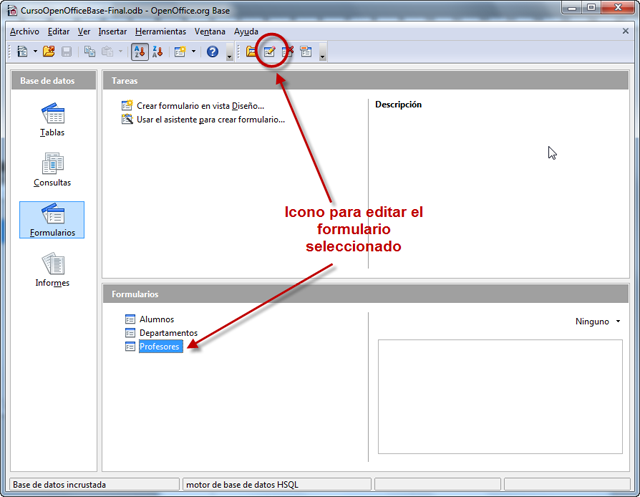Click the Profesores form icon
640x497 pixels.
(x=130, y=346)
